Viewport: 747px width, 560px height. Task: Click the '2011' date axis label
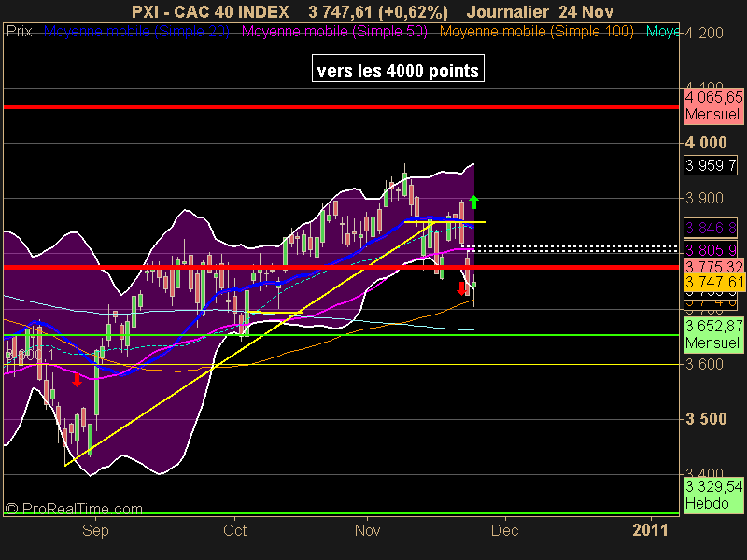pyautogui.click(x=650, y=530)
